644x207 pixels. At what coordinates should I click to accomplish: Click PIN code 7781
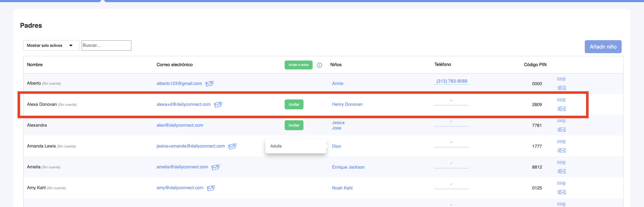click(x=537, y=125)
